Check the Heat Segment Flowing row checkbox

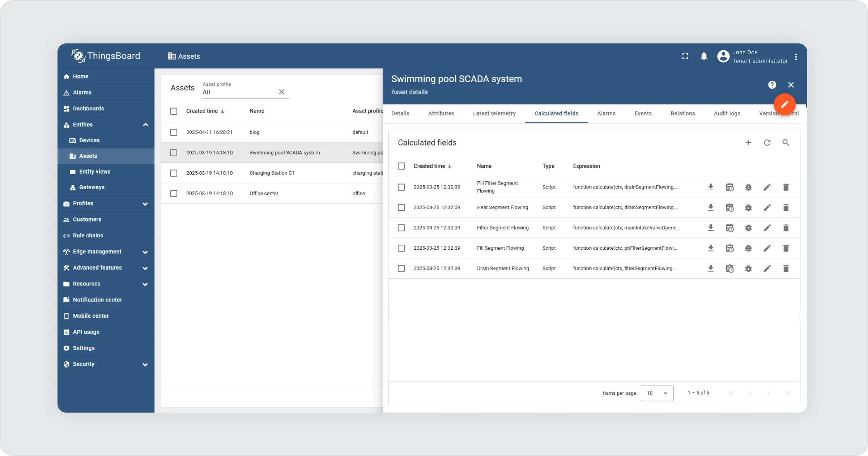click(401, 208)
